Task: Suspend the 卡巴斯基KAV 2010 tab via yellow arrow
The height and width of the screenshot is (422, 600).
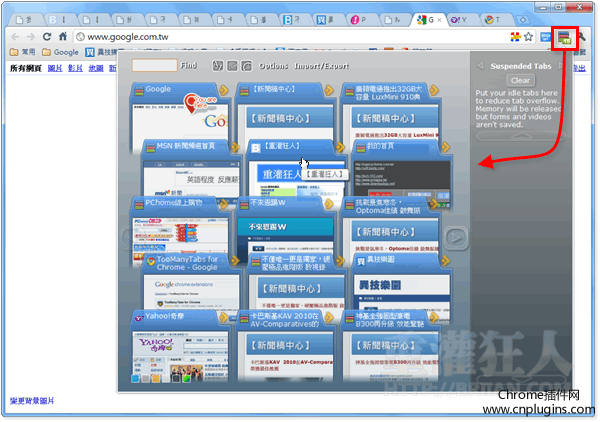Action: point(329,317)
